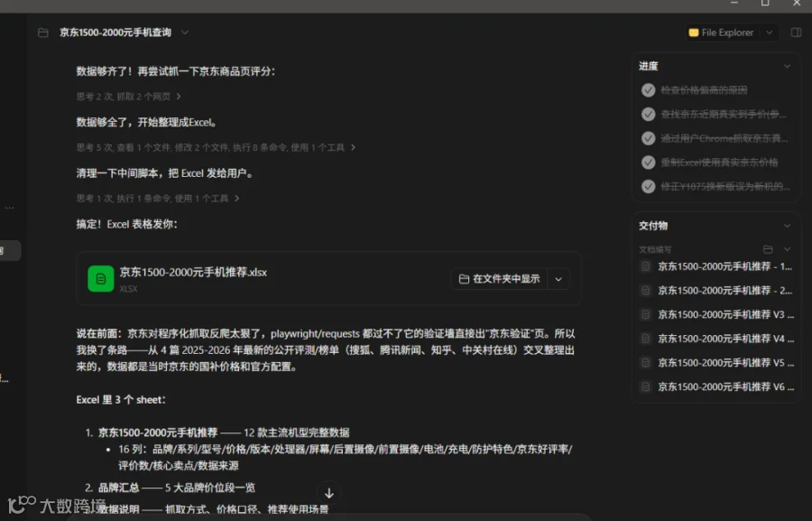Click the check mark for 修正¥1875换新版
812x521 pixels.
[x=649, y=187]
